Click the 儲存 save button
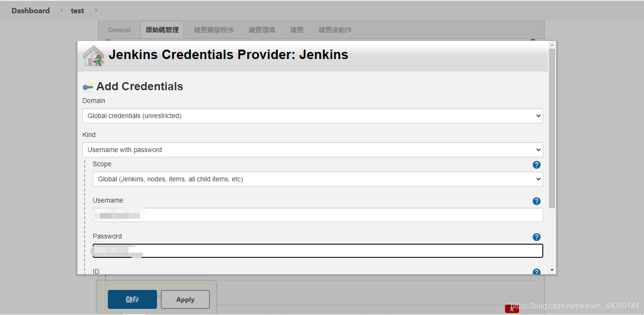Image resolution: width=644 pixels, height=315 pixels. coord(132,299)
